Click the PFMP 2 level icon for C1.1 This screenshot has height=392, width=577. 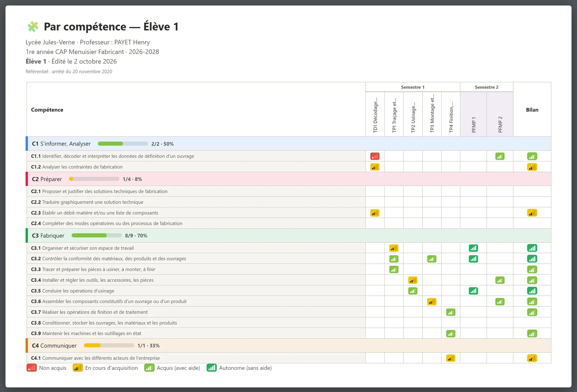tap(500, 156)
